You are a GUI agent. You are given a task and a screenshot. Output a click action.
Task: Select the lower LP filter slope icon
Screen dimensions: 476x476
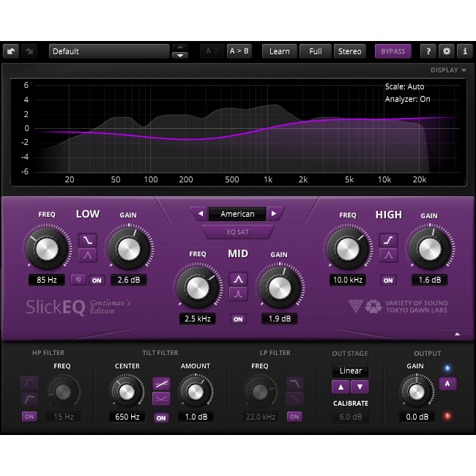(295, 398)
